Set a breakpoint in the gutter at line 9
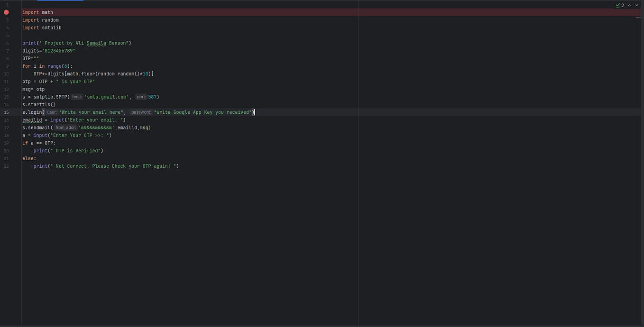The width and height of the screenshot is (644, 327). (6, 66)
